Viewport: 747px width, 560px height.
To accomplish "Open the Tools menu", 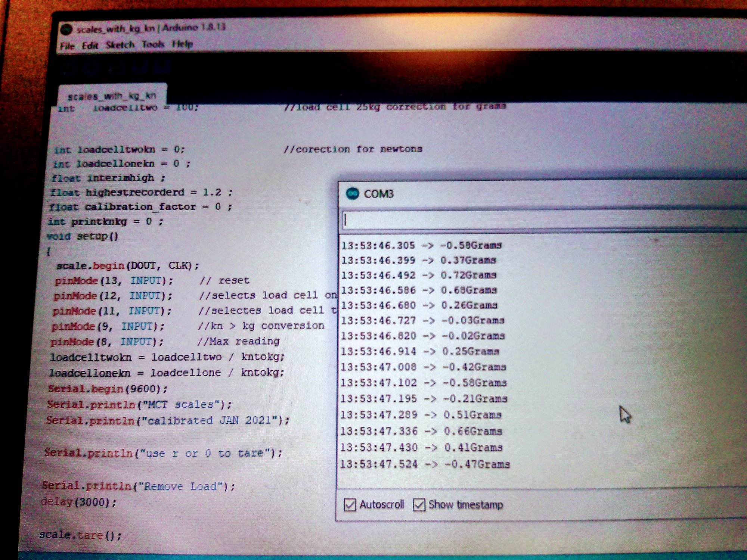I will pos(153,44).
